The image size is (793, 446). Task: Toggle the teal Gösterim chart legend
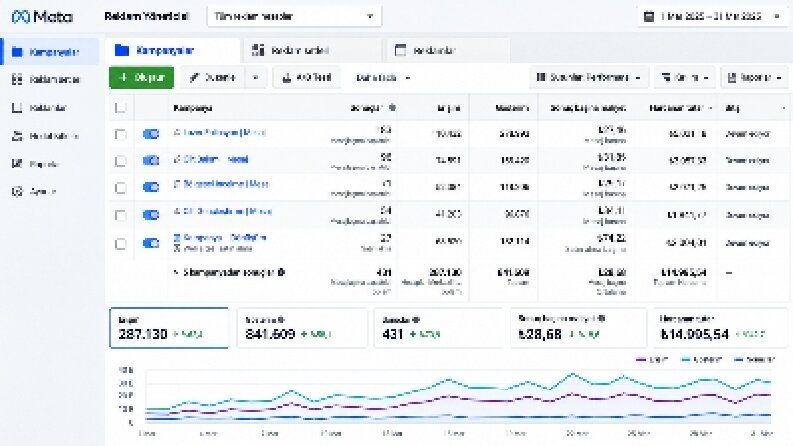coord(701,360)
